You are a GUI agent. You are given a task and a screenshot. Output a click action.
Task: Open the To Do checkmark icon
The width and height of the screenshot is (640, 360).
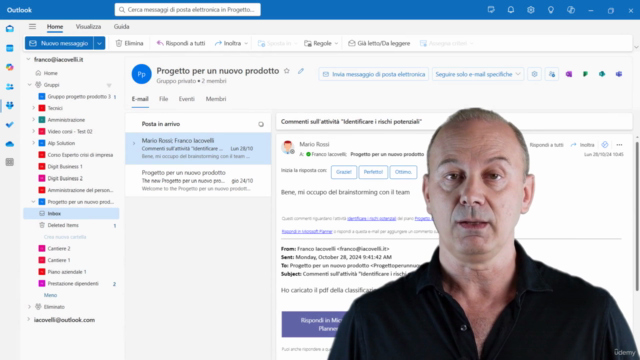[x=10, y=124]
